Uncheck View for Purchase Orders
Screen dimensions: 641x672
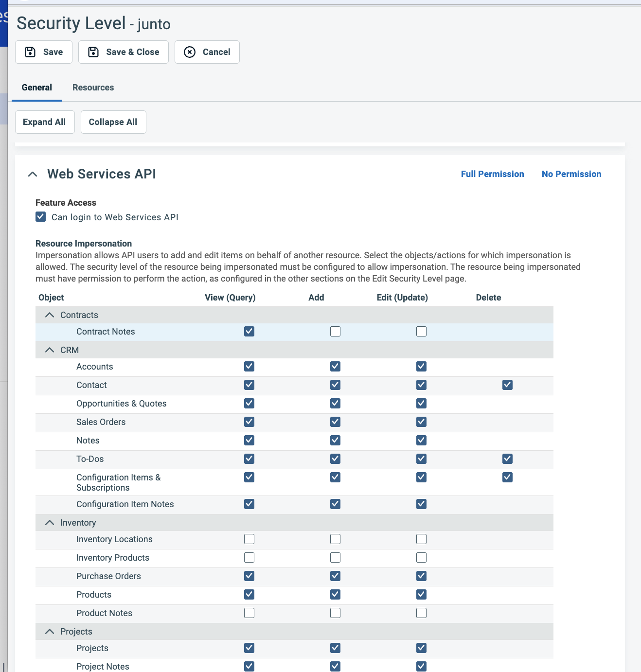249,576
